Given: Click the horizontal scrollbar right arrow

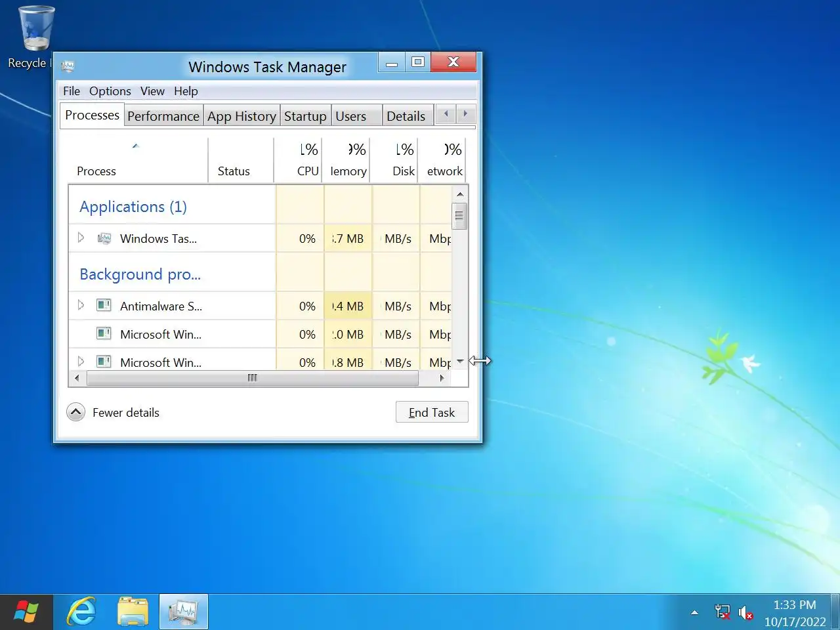Looking at the screenshot, I should pos(442,378).
